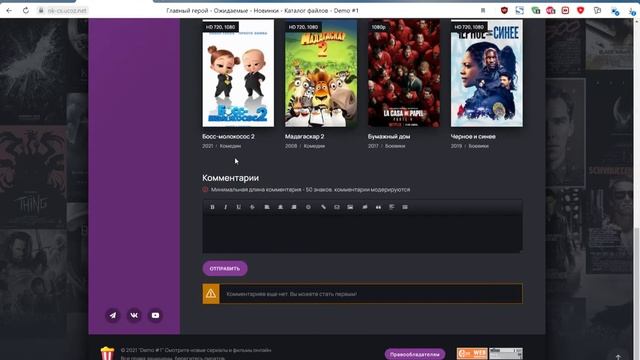Insert a hyperlink via the link icon
This screenshot has height=360, width=640.
(x=323, y=207)
